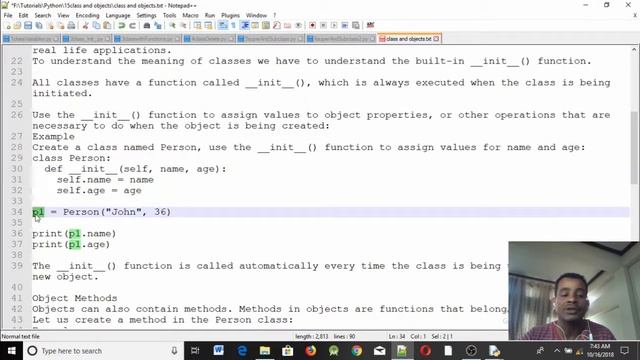Screen dimensions: 640x360
Task: Toggle synchronized vertical scrolling
Action: (x=198, y=26)
